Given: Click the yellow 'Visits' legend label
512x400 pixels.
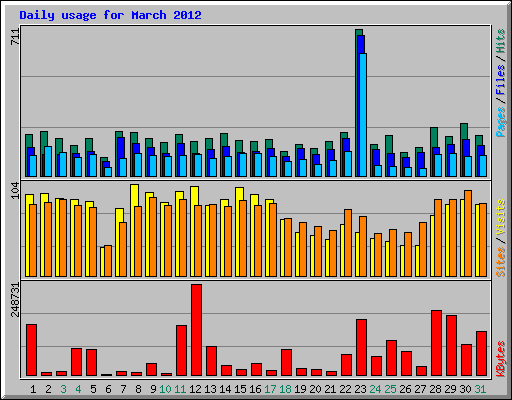Looking at the screenshot, I should [501, 218].
